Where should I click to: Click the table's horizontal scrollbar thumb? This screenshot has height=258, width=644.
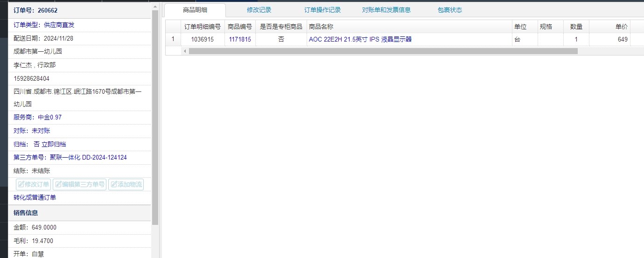pos(383,51)
